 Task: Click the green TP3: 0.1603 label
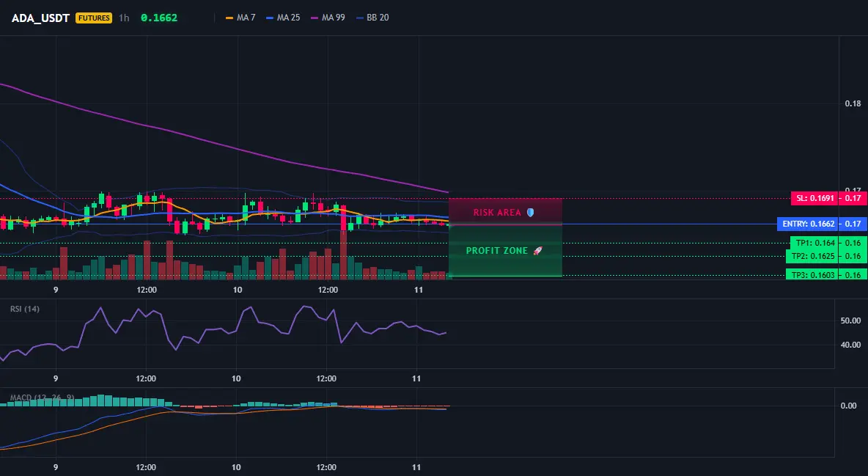[x=812, y=275]
